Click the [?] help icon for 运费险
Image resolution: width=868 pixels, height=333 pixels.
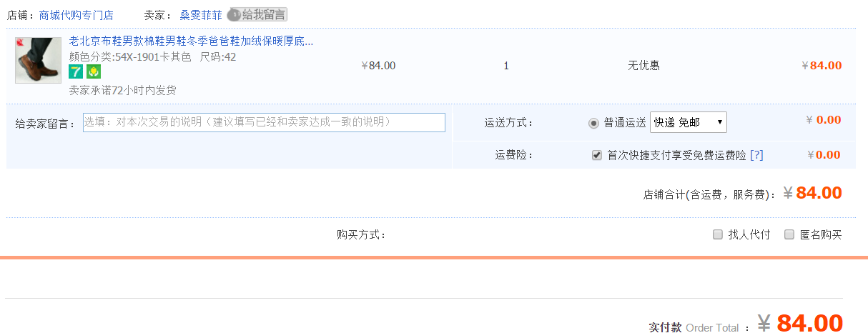[x=756, y=155]
